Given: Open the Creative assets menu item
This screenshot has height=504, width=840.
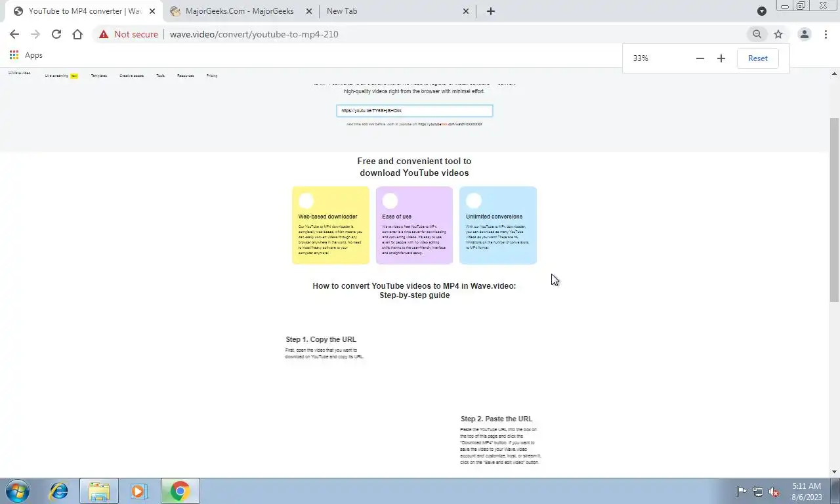Looking at the screenshot, I should (x=131, y=75).
